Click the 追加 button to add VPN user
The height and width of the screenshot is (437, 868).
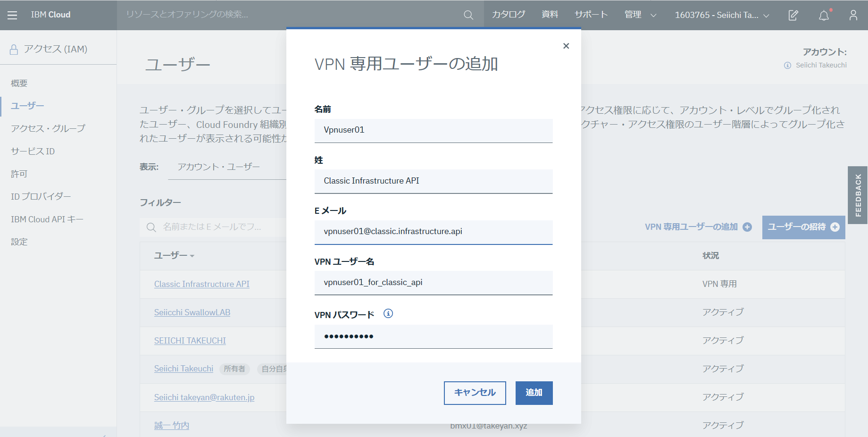click(534, 393)
